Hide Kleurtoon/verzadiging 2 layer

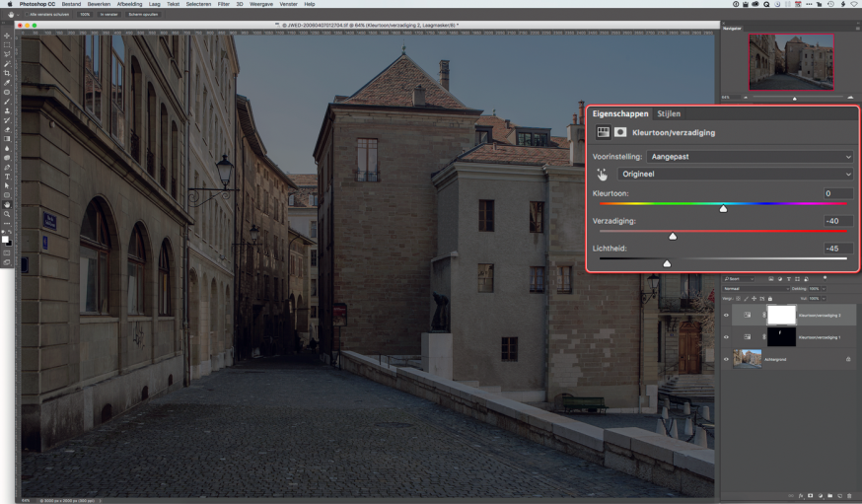point(726,315)
